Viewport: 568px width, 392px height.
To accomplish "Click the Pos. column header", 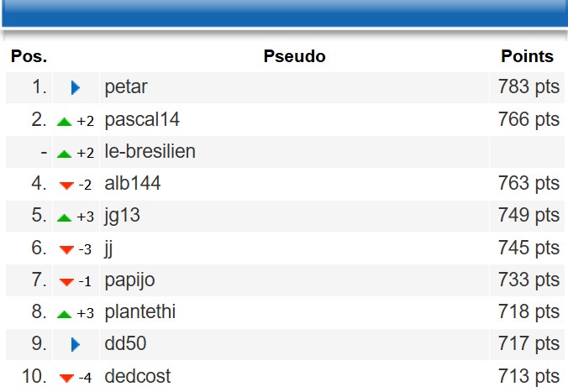I will click(29, 57).
